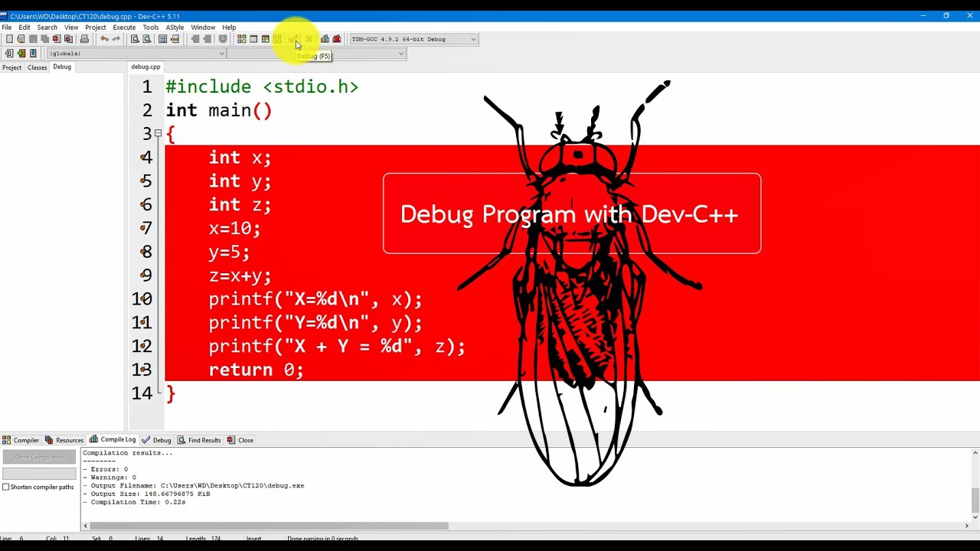Click the Close file toolbar icon
Viewport: 980px width, 551px height.
[x=57, y=39]
